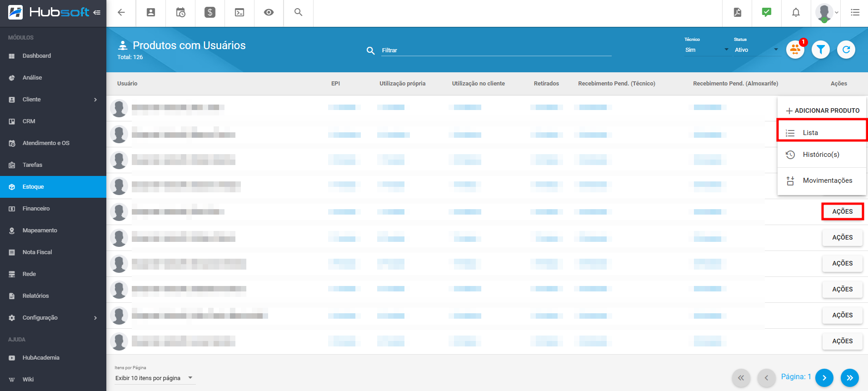Open the Relatórios module
This screenshot has height=391, width=868.
(x=53, y=296)
